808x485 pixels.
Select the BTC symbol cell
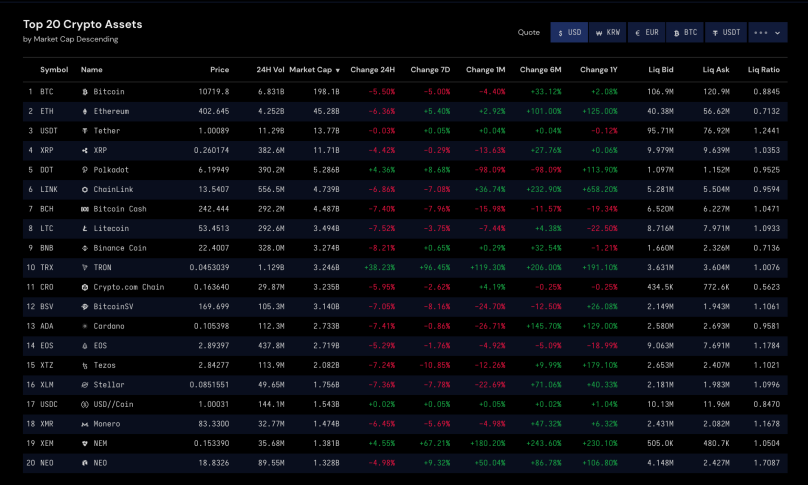click(47, 92)
